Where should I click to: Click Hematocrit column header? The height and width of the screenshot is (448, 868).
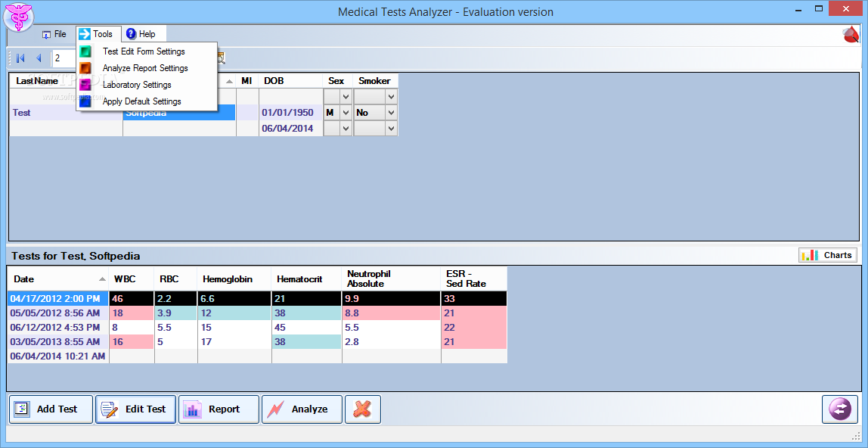[x=307, y=279]
